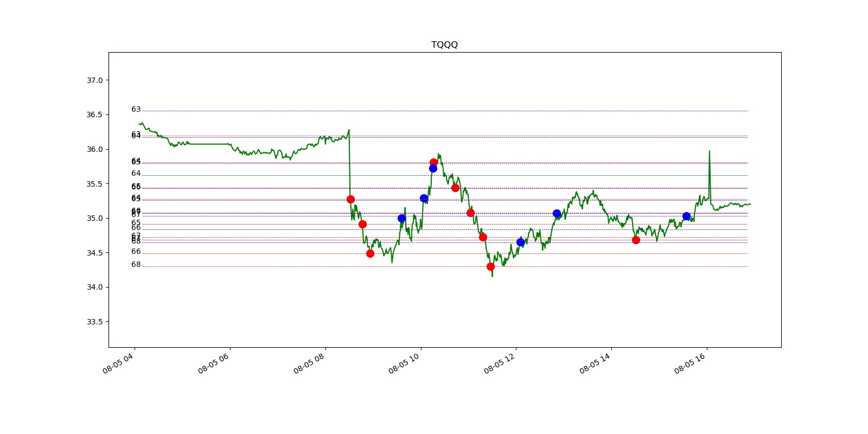Screen dimensions: 868x434
Task: Select the red marker after 14:00 near 34.7
Action: point(636,240)
